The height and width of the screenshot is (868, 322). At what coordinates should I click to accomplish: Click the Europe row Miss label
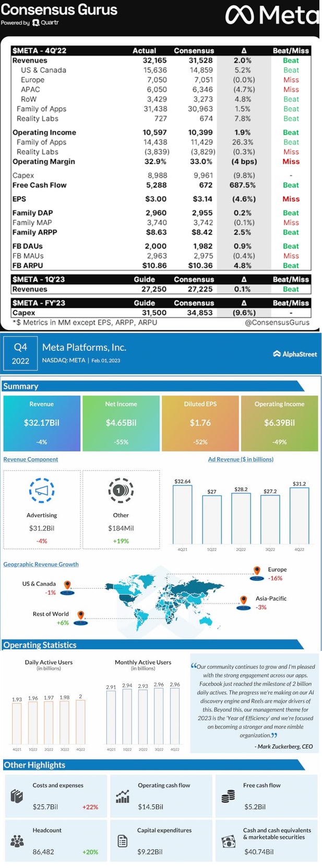(x=291, y=80)
